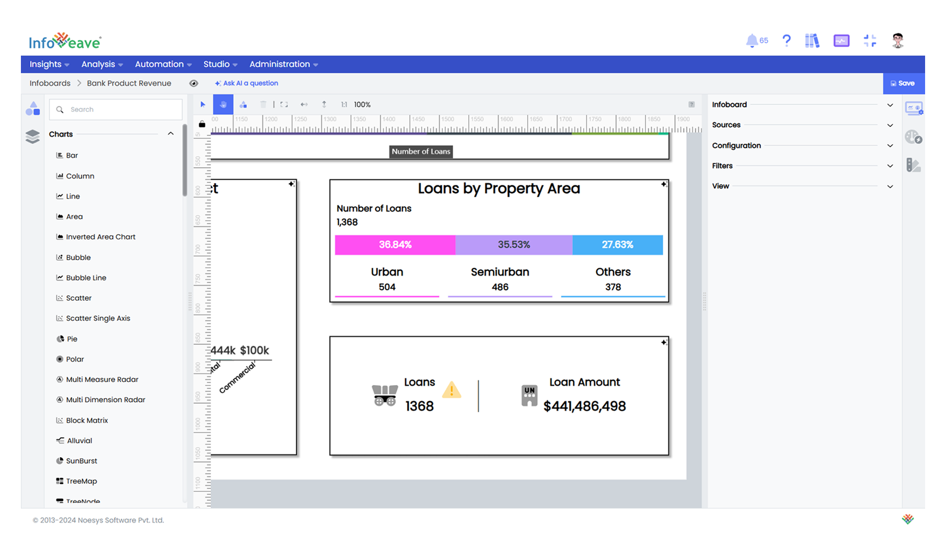Click the pink 36.84% Urban bar segment
Image resolution: width=946 pixels, height=560 pixels.
click(x=395, y=245)
